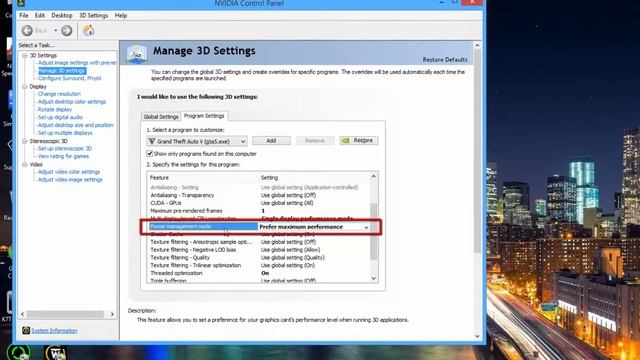Select Antialiasing - Transparency feature row

point(259,195)
